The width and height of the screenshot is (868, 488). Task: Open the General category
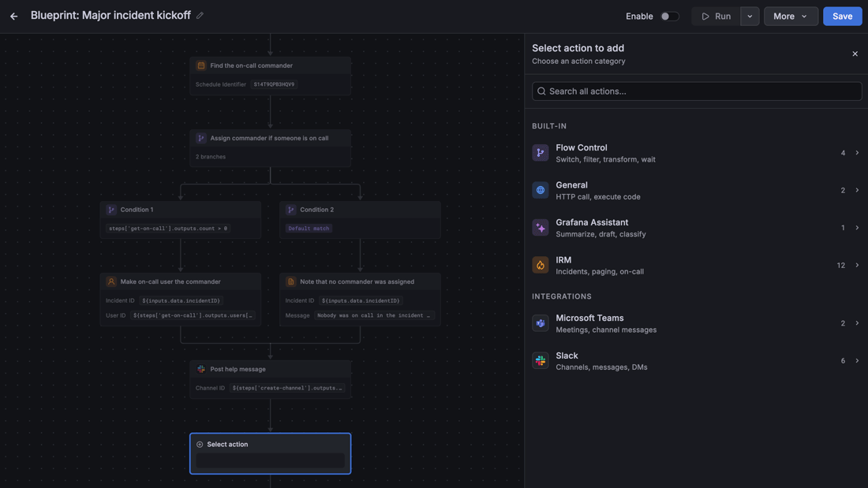click(x=697, y=190)
